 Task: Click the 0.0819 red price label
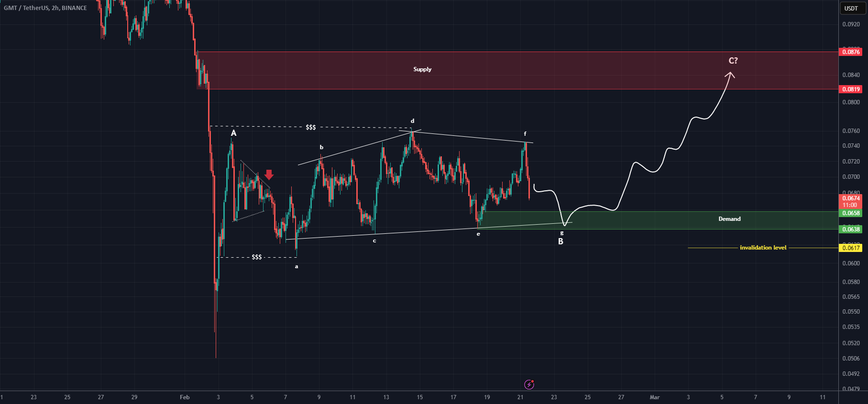[851, 89]
